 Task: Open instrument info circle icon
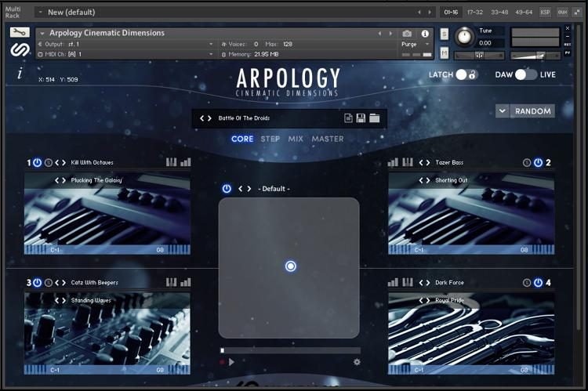point(425,34)
